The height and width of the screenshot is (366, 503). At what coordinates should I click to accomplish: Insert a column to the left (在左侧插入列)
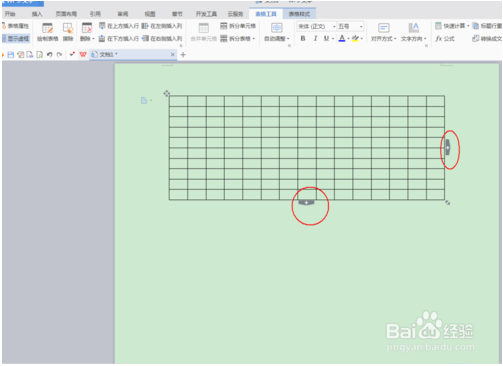pos(162,26)
